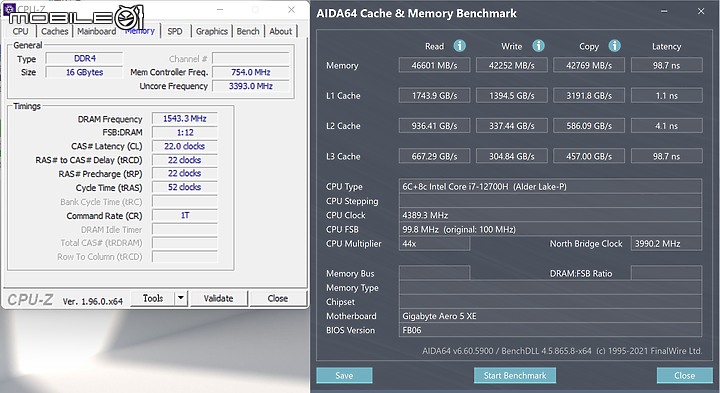Switch to the CPU tab in CPU-Z
Image resolution: width=720 pixels, height=393 pixels.
point(21,31)
